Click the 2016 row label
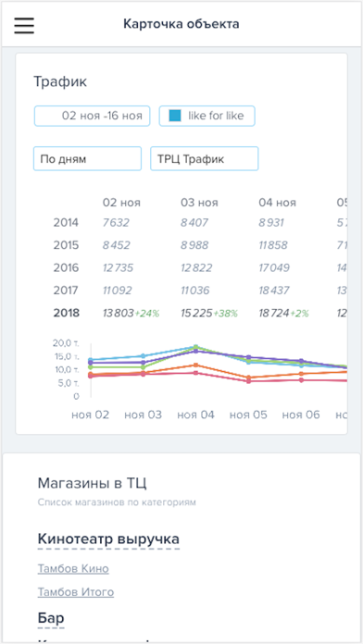363x644 pixels. click(x=66, y=268)
